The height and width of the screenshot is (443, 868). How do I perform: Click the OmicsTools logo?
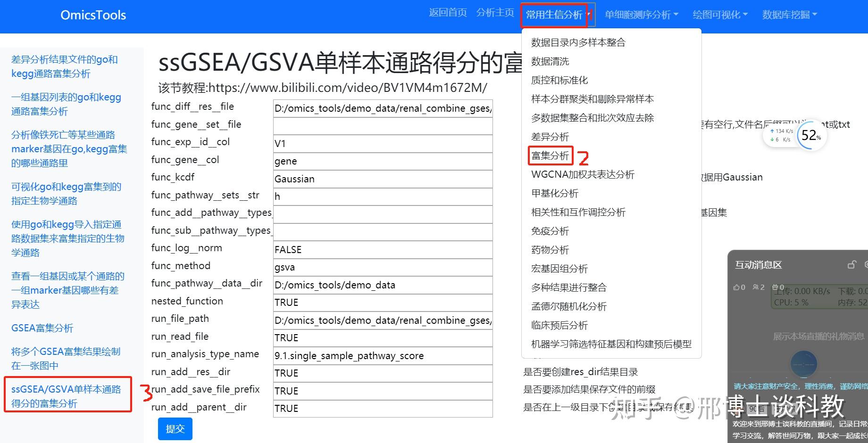[x=92, y=15]
